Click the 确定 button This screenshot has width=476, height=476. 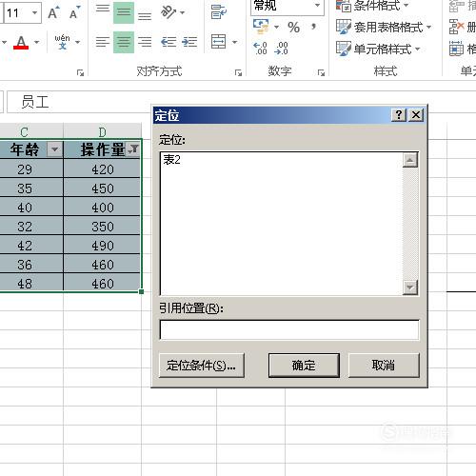(304, 366)
